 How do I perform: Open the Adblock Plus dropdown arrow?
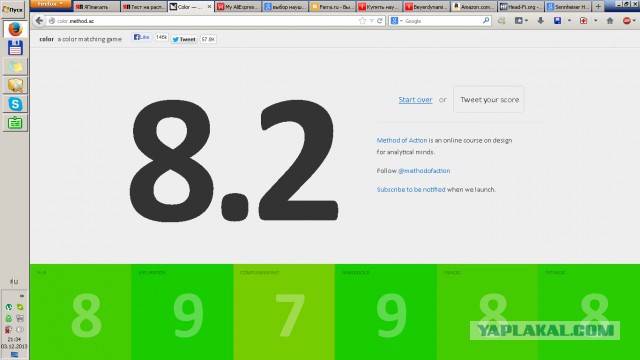[634, 20]
